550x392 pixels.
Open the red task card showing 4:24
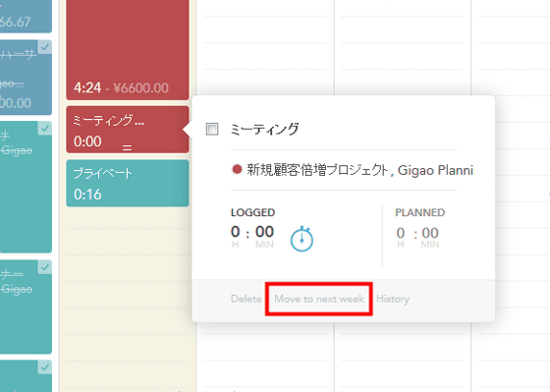click(x=128, y=50)
